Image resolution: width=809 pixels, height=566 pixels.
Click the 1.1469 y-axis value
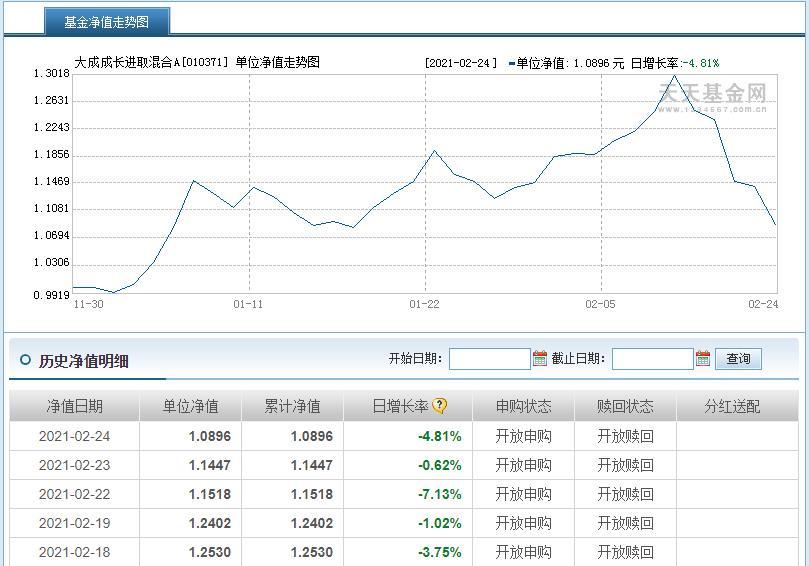[51, 181]
